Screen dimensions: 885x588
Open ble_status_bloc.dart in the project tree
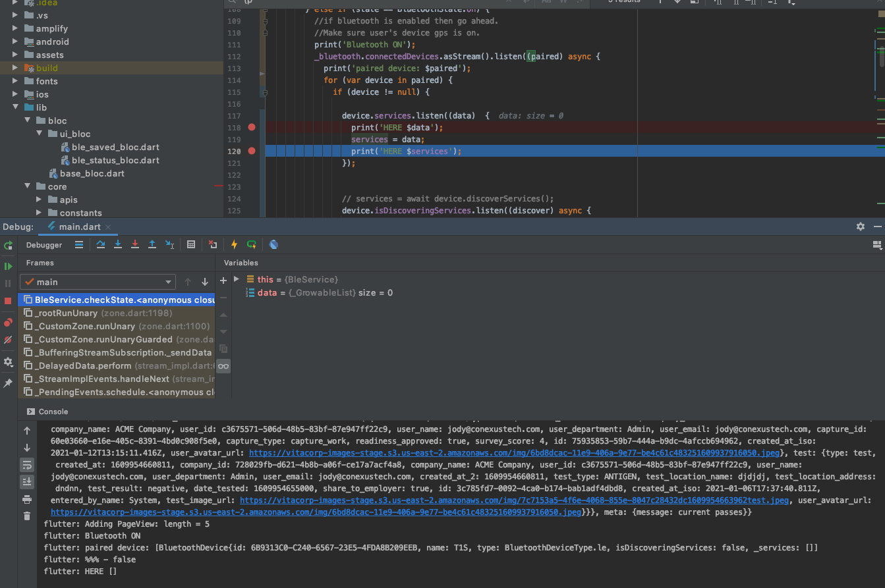[x=115, y=160]
